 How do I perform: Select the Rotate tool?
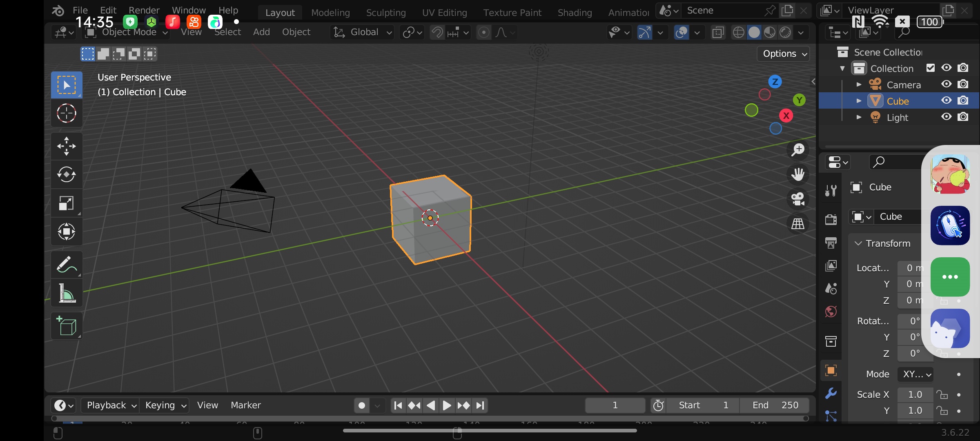pos(67,175)
